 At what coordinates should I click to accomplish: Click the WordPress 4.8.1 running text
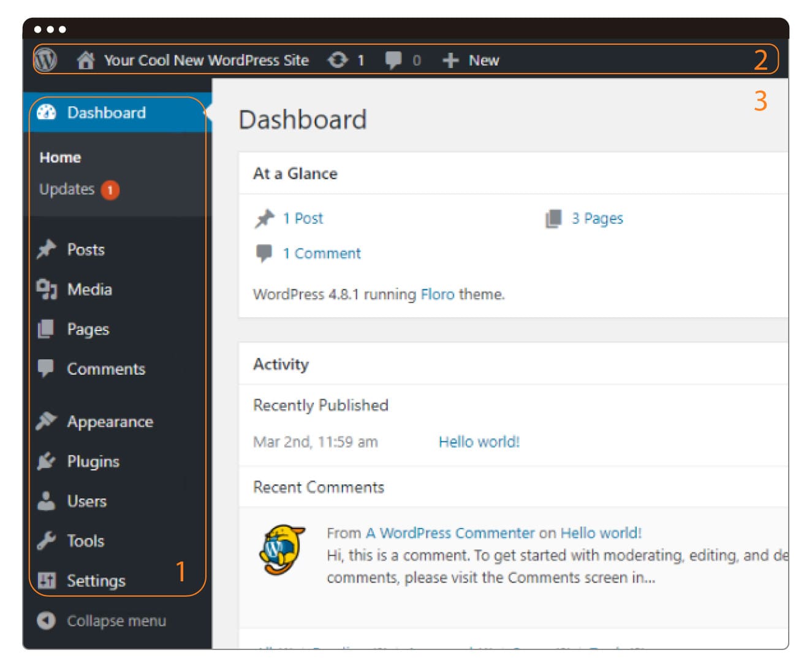pos(335,294)
